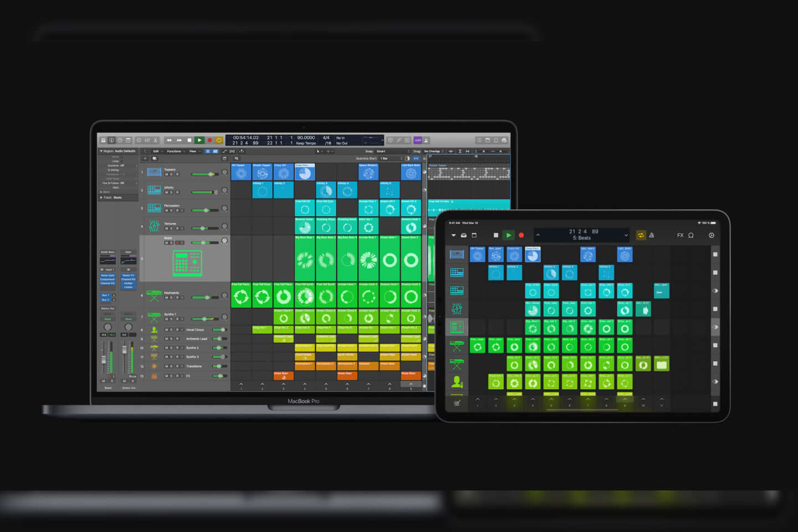
Task: Open the Loop Browser on the MacBook
Action: pos(496,140)
